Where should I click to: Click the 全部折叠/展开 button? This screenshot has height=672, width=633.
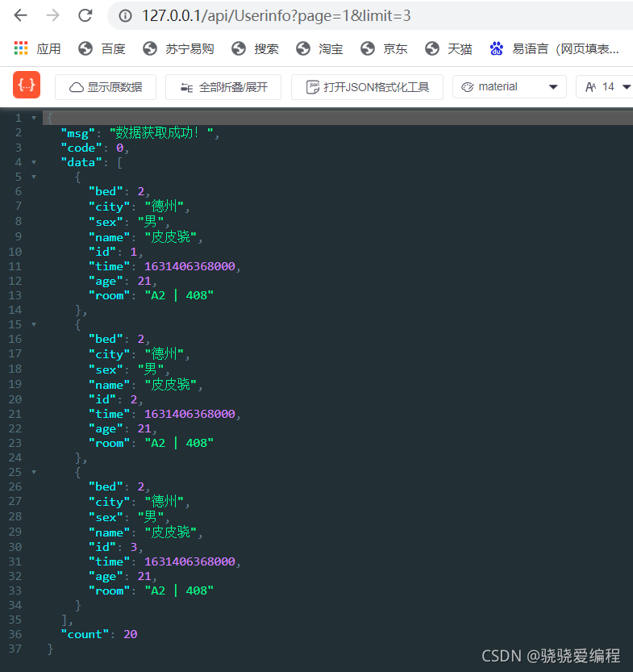tap(223, 87)
